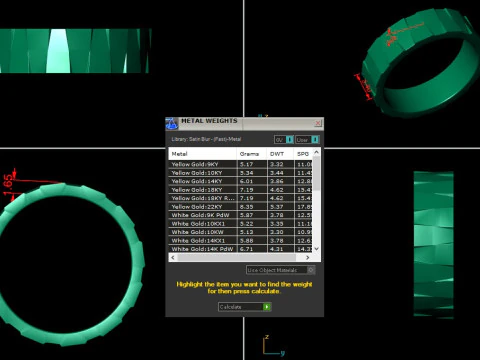The width and height of the screenshot is (480, 360).
Task: Select the Yellow Gold:10KY row
Action: coord(241,173)
